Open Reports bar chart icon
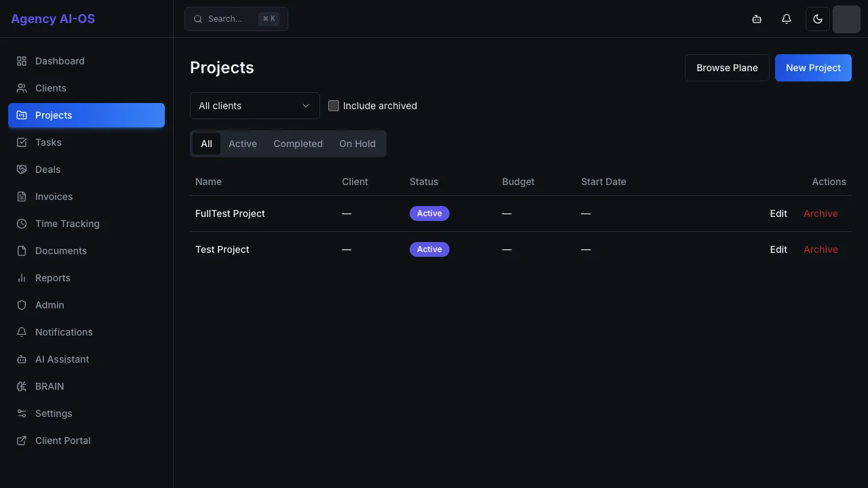 22,278
